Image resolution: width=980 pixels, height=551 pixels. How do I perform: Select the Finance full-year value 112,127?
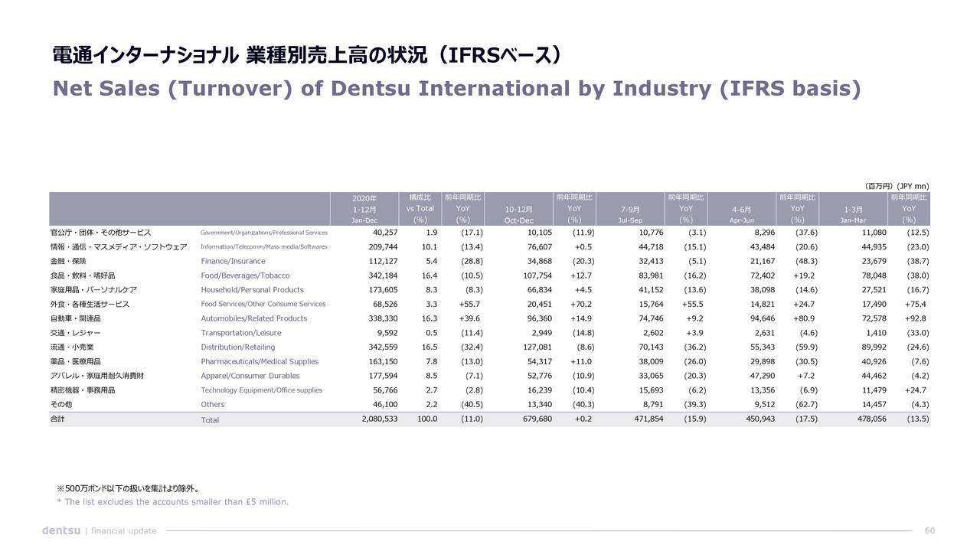383,261
